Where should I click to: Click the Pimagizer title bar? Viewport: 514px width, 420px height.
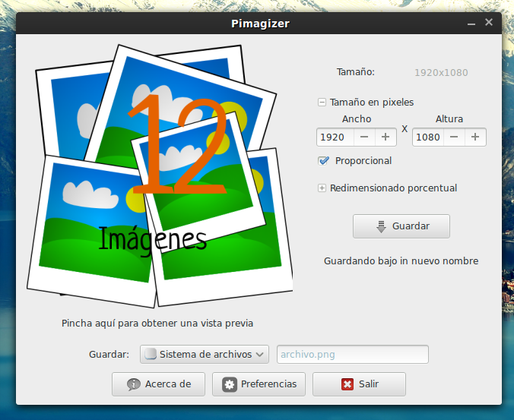click(x=260, y=24)
